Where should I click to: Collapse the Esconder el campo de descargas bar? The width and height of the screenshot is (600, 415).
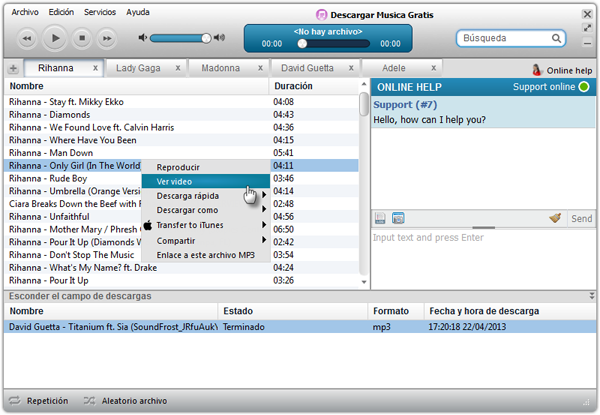300,296
